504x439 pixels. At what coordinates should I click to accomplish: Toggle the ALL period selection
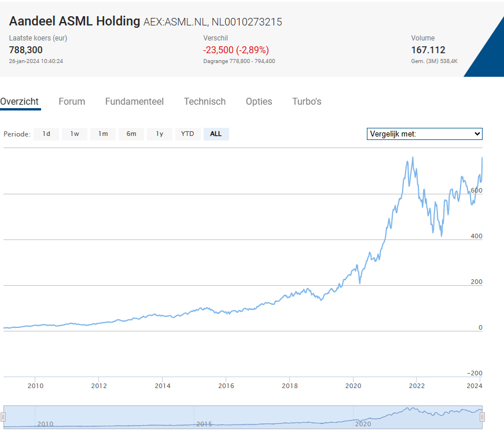[x=216, y=134]
